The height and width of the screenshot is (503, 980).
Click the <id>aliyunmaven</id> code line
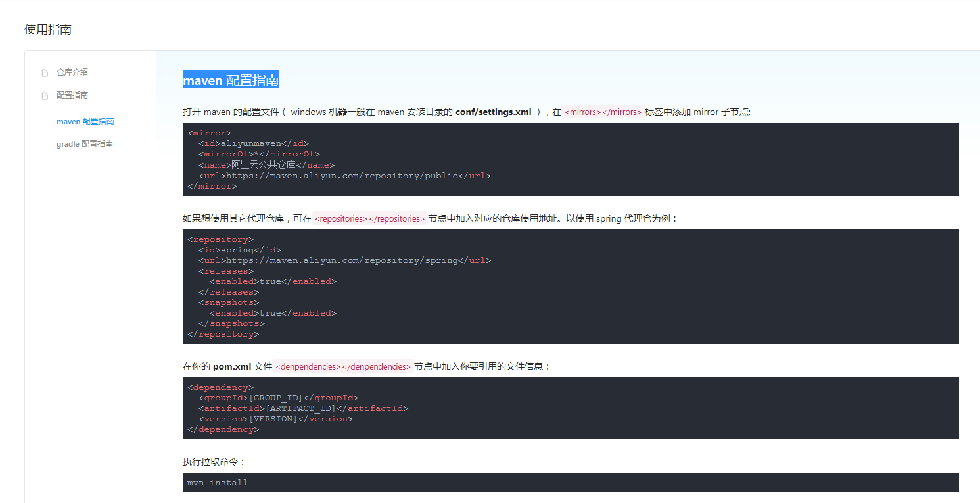pyautogui.click(x=253, y=143)
